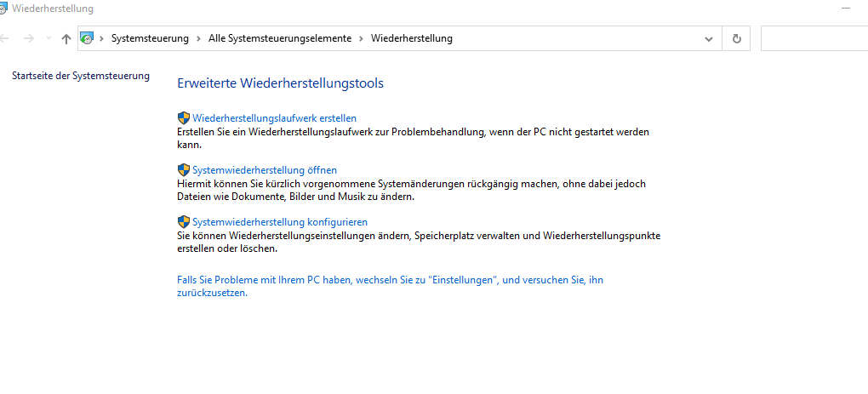Click the Recovery icon in address bar
The height and width of the screenshot is (394, 868).
pyautogui.click(x=87, y=38)
